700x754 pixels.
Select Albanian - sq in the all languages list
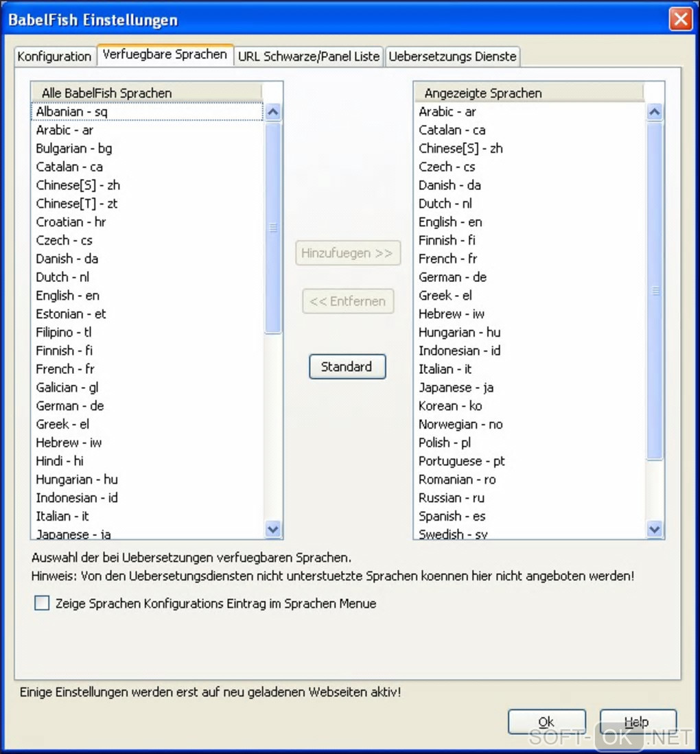(x=148, y=112)
